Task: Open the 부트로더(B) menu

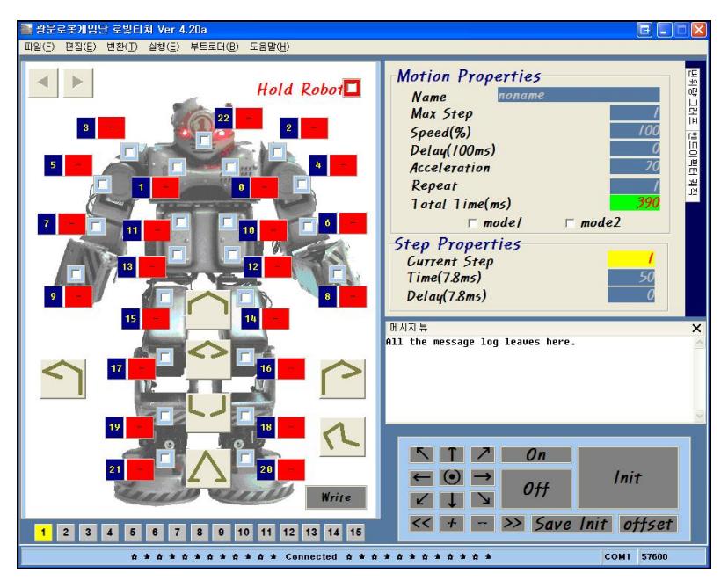Action: pos(214,47)
